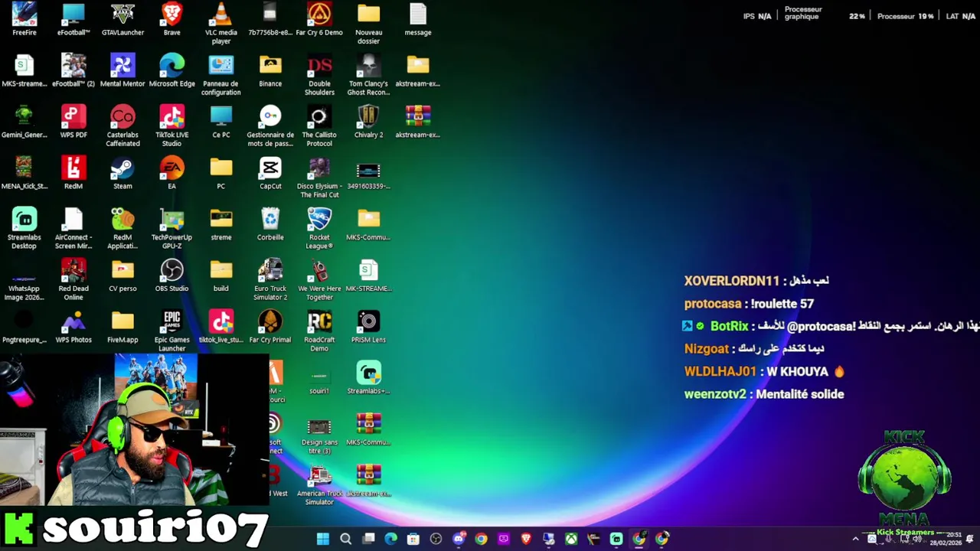Select the FiveM.app folder

point(122,327)
